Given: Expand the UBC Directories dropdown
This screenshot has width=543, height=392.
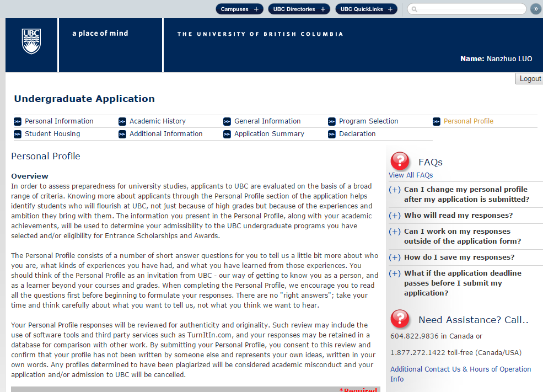Looking at the screenshot, I should coord(299,9).
